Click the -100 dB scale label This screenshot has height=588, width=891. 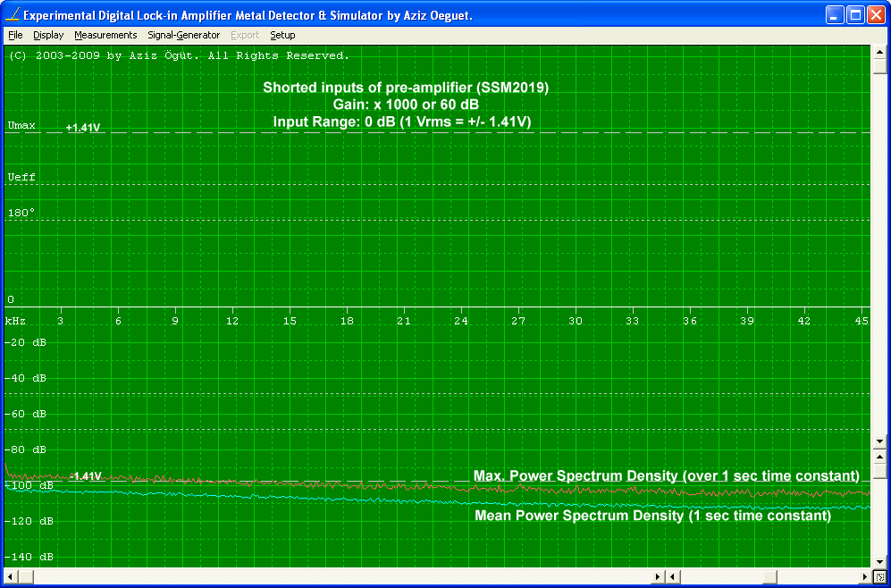click(29, 486)
